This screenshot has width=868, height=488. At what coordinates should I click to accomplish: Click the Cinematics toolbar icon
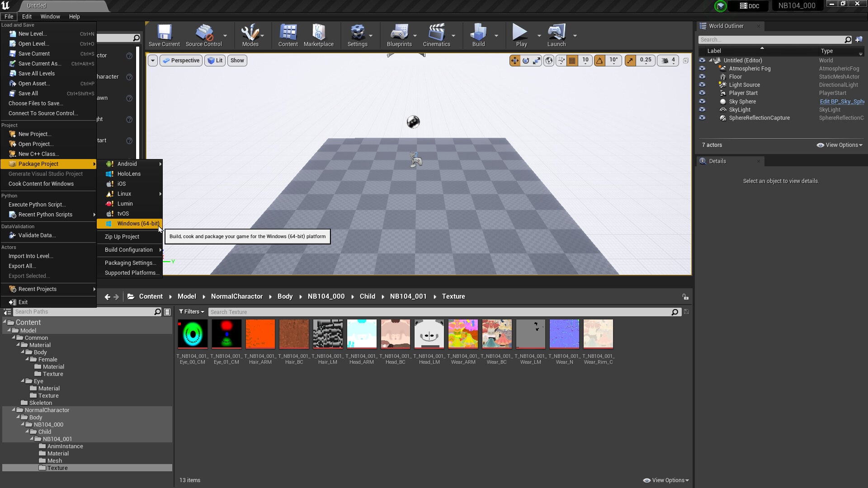[x=436, y=35]
